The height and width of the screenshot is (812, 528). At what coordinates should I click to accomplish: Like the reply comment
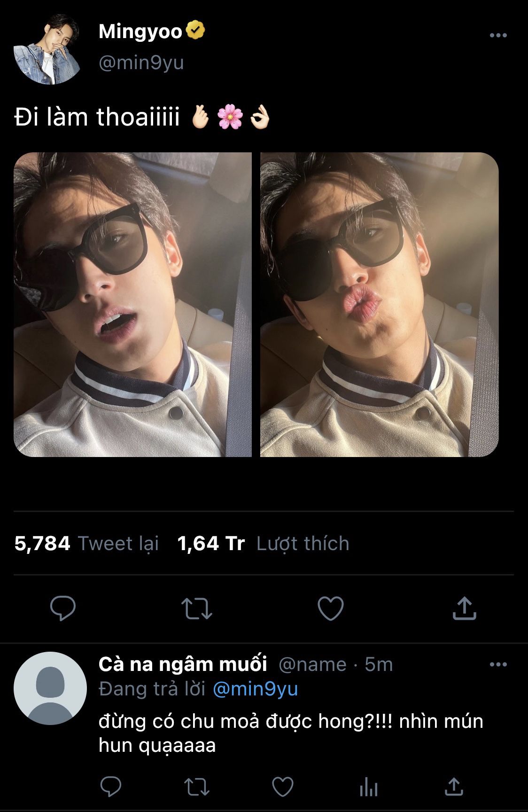pos(283,786)
